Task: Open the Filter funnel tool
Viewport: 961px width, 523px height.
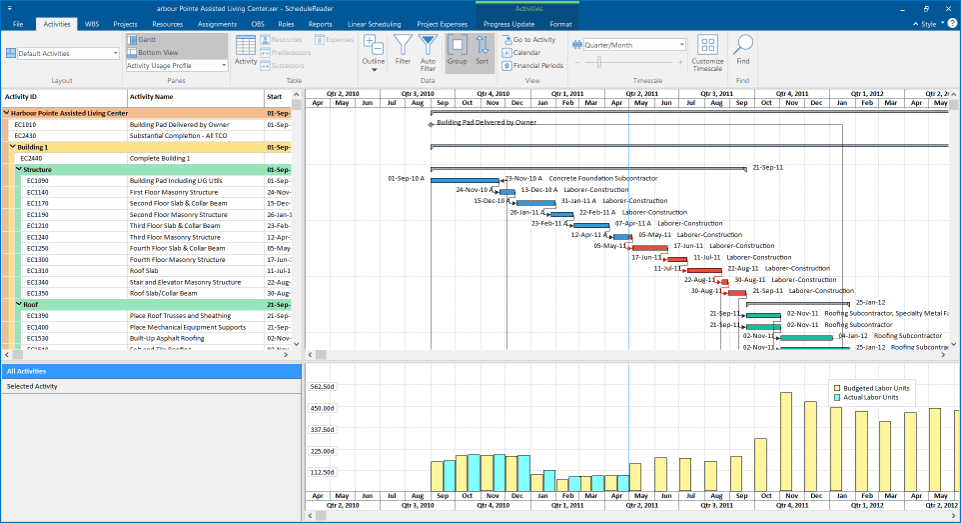Action: coord(403,50)
